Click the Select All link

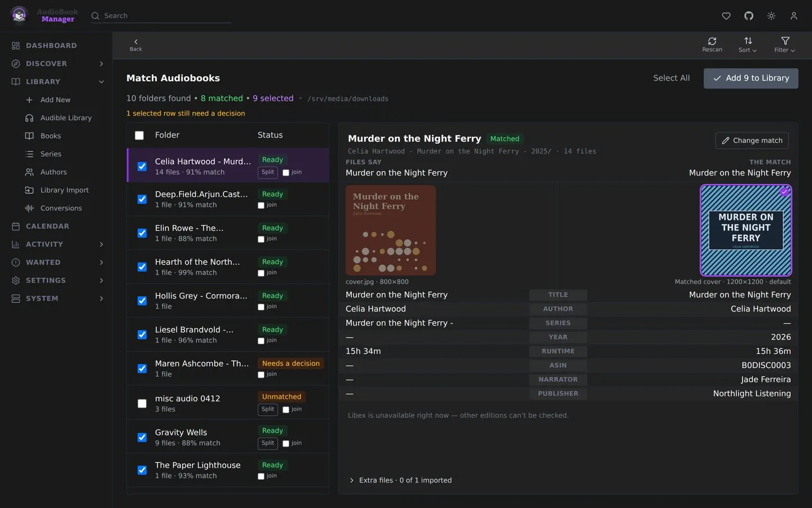[672, 78]
